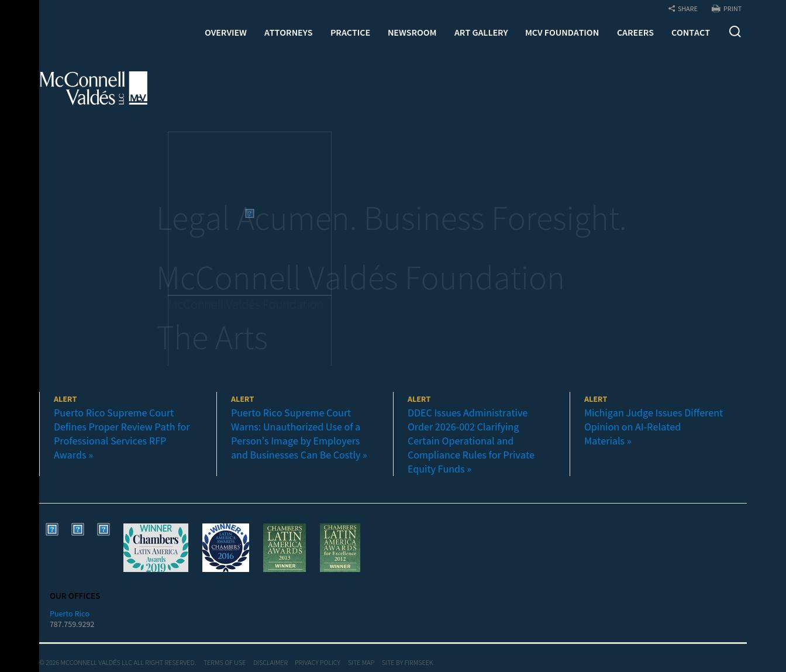Open the Overview menu
Image resolution: width=786 pixels, height=672 pixels.
(225, 33)
